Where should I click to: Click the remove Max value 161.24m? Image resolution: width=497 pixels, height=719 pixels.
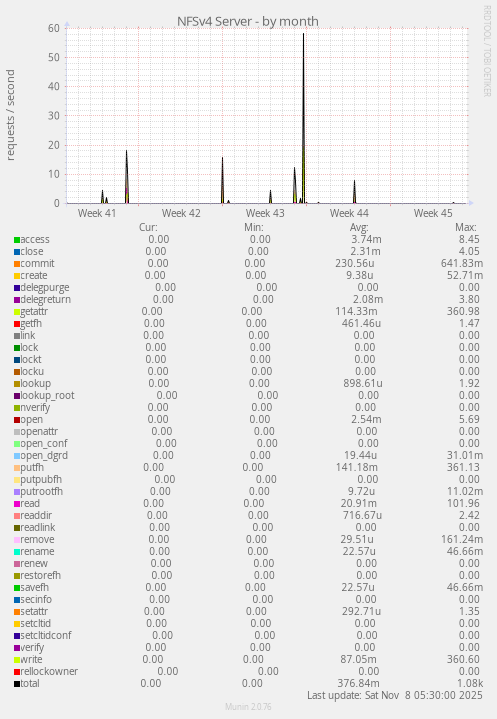pyautogui.click(x=462, y=539)
